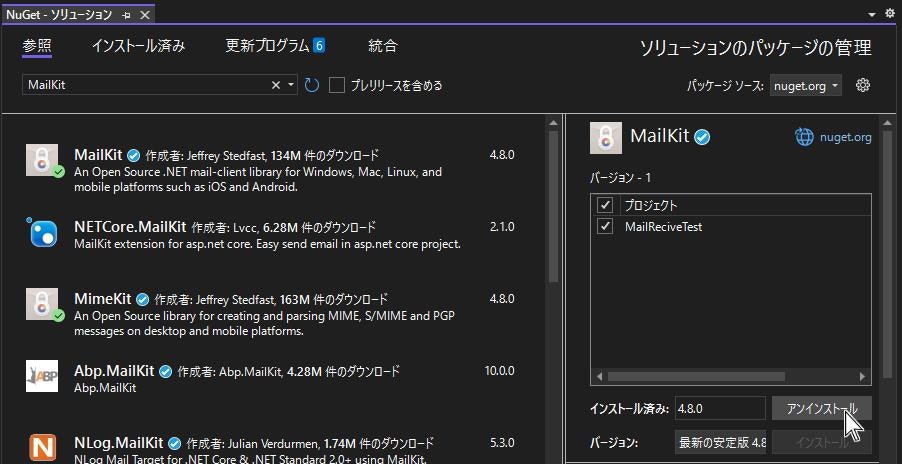
Task: Toggle プレリリースを含める checkbox
Action: (x=337, y=86)
